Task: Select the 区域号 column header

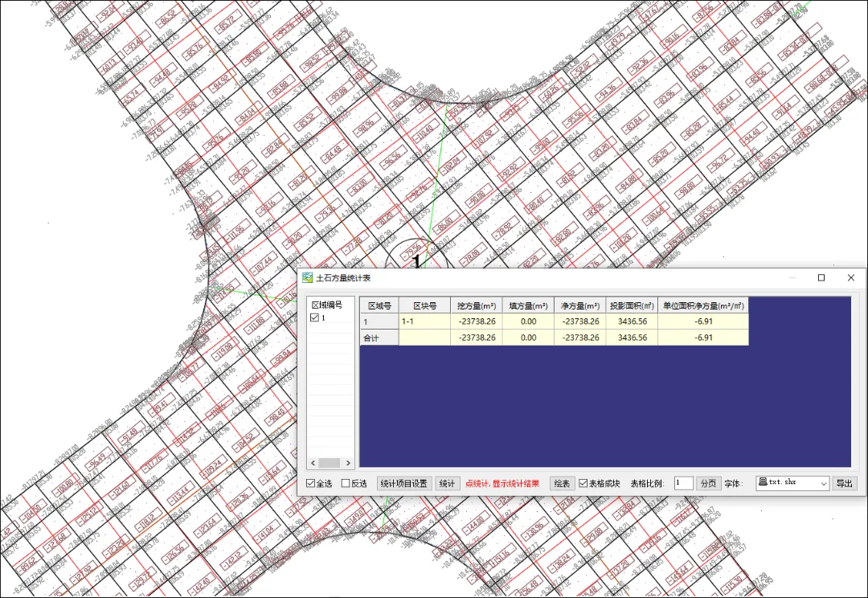Action: (x=379, y=305)
